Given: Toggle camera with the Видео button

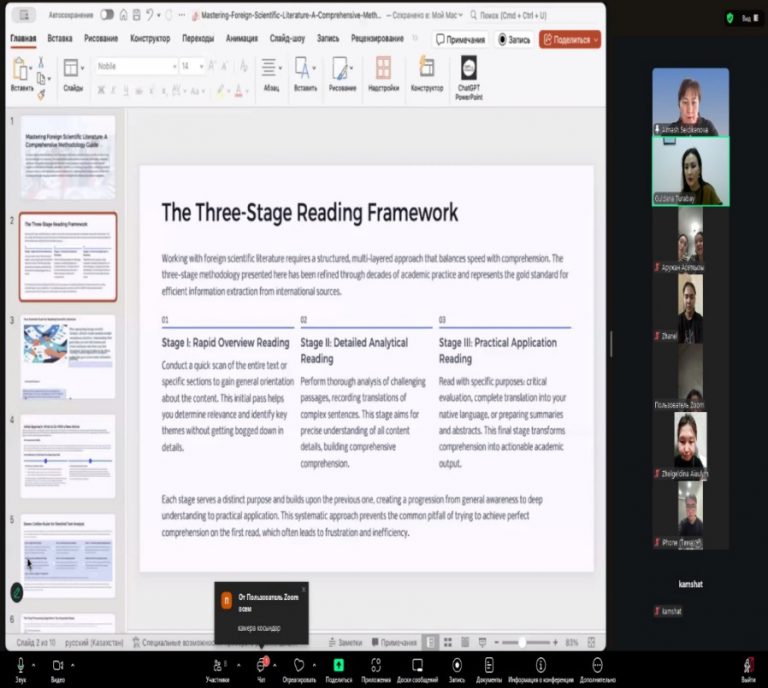Looking at the screenshot, I should click(x=57, y=665).
